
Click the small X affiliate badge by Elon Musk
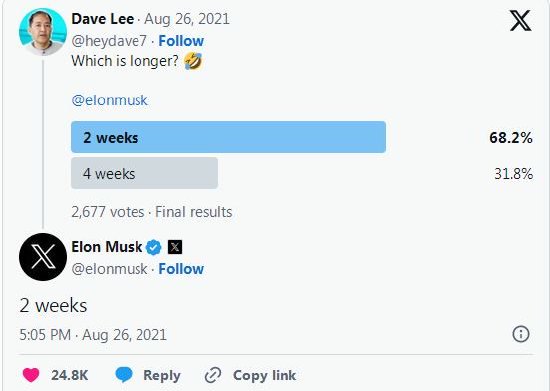point(175,247)
